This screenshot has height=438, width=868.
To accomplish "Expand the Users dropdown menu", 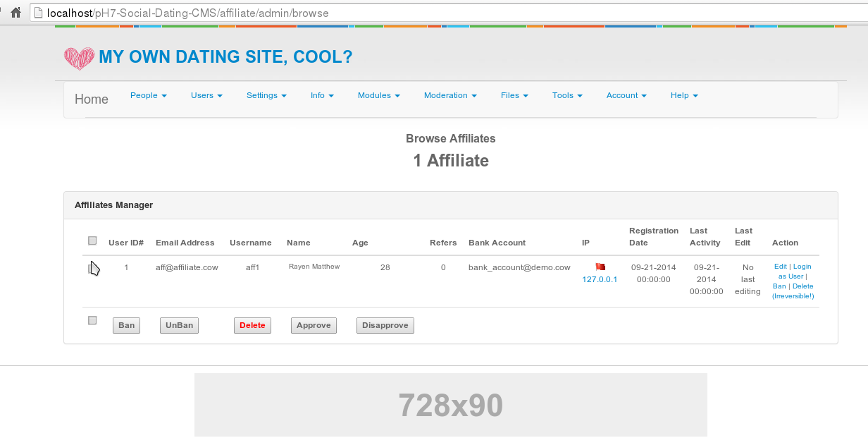I will tap(206, 95).
